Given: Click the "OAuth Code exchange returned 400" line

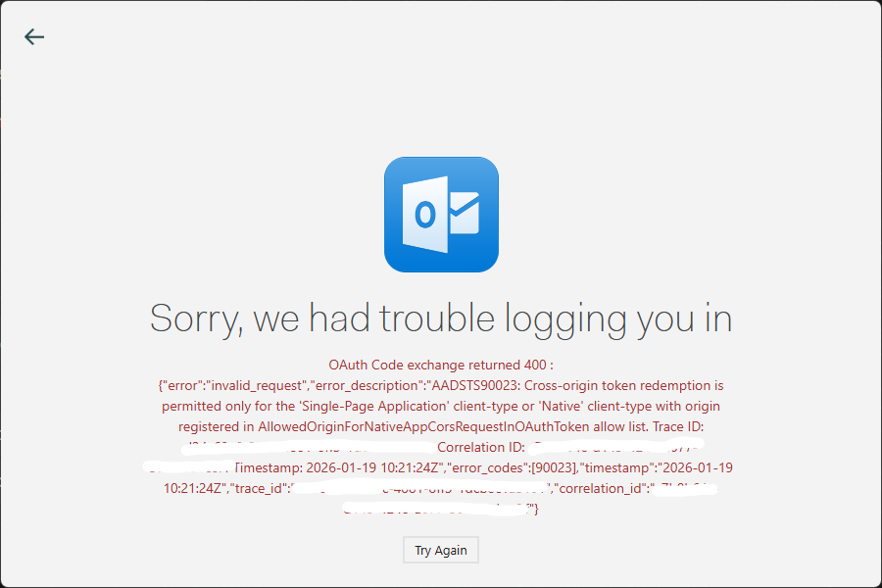Looking at the screenshot, I should [x=441, y=366].
